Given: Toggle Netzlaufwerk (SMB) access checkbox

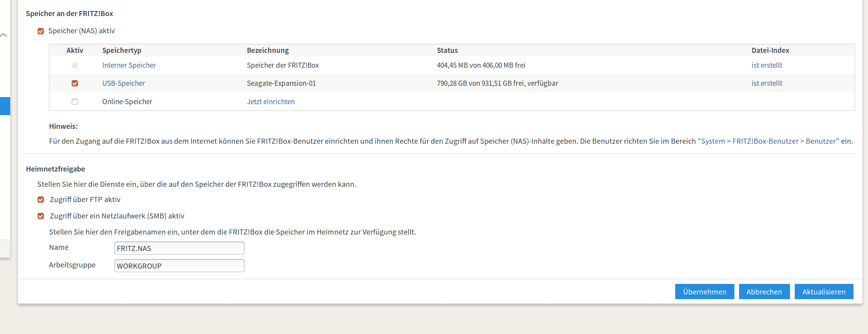Looking at the screenshot, I should click(41, 216).
